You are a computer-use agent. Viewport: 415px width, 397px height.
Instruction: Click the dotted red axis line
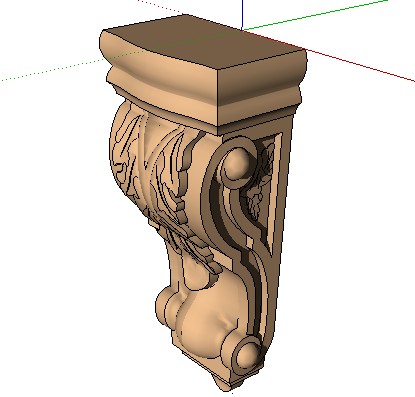[160, 7]
